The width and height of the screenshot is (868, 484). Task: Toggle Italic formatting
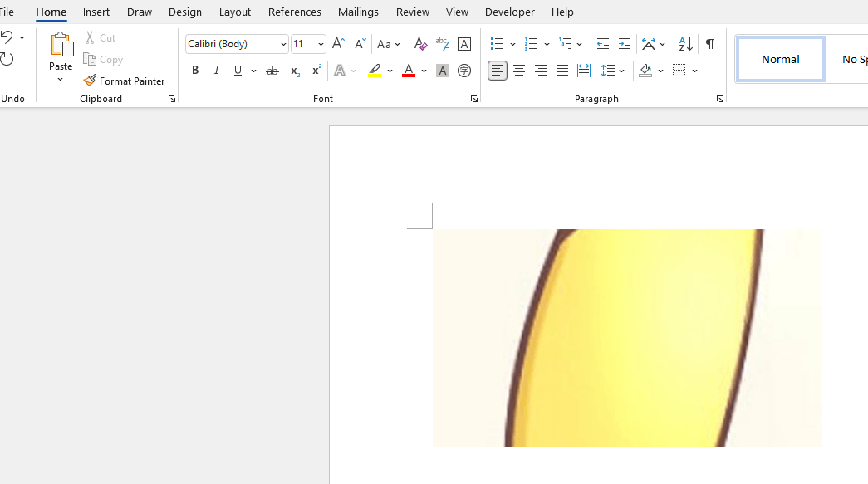tap(217, 71)
